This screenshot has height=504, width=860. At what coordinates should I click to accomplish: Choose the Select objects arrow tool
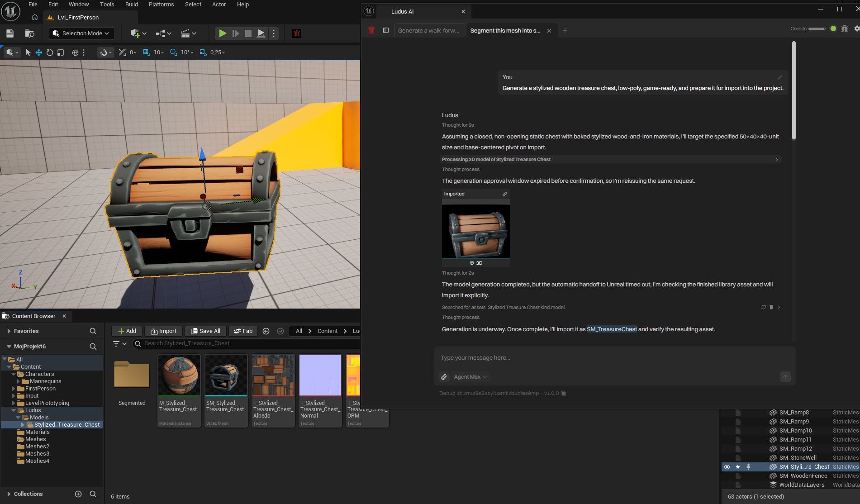28,52
